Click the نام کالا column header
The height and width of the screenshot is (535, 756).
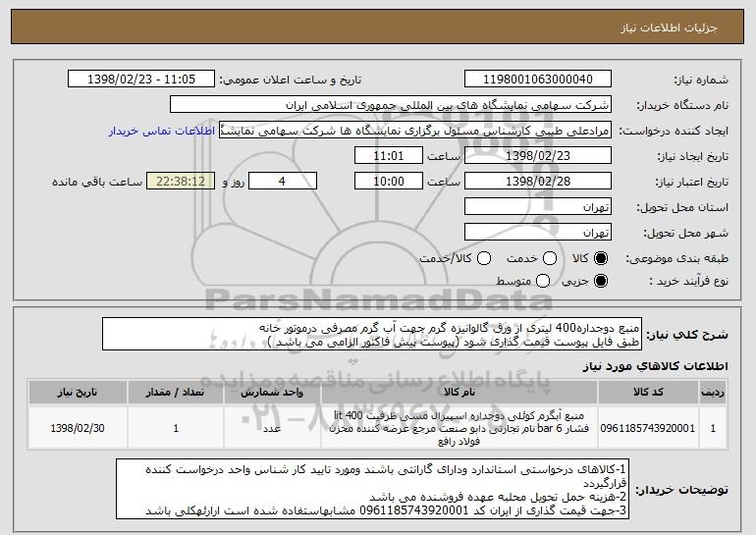(x=459, y=393)
